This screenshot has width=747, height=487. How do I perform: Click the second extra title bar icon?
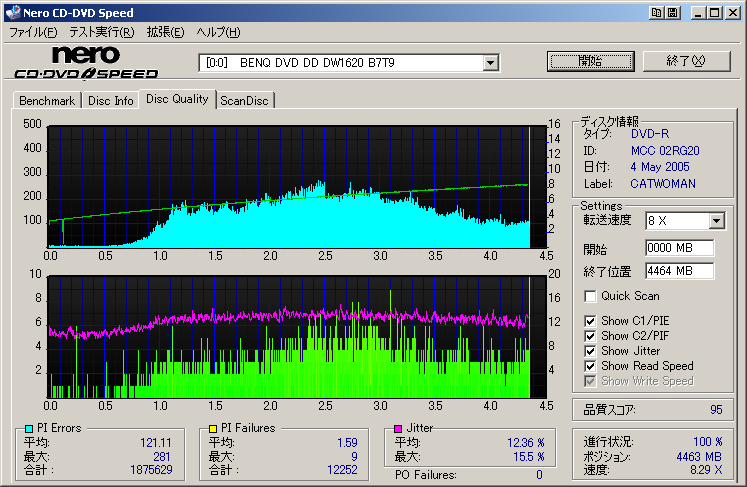(673, 13)
